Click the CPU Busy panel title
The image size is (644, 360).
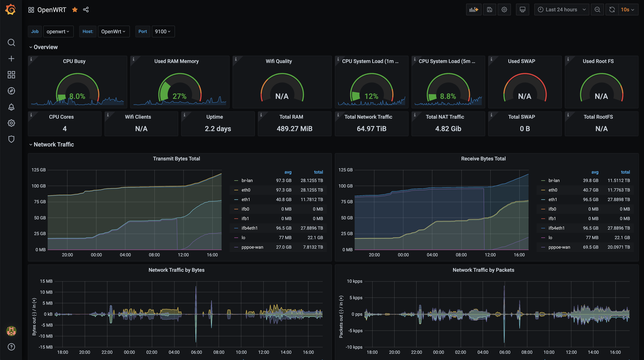[x=74, y=61]
